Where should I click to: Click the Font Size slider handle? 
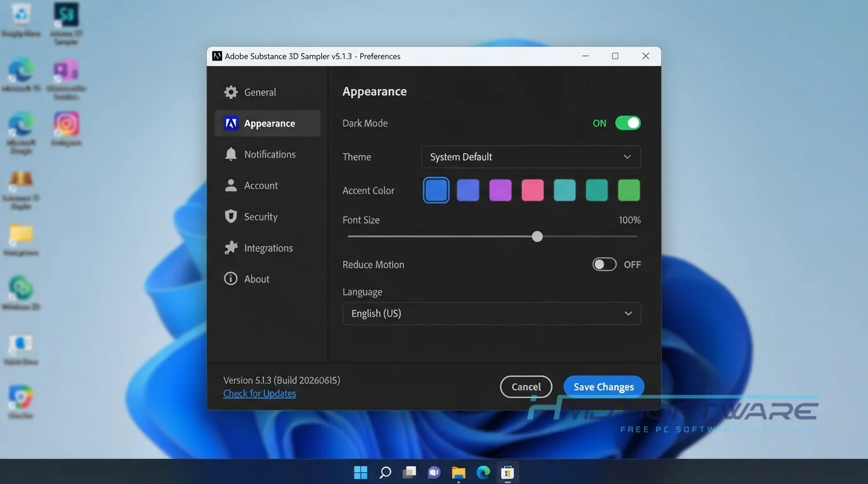[x=537, y=236]
